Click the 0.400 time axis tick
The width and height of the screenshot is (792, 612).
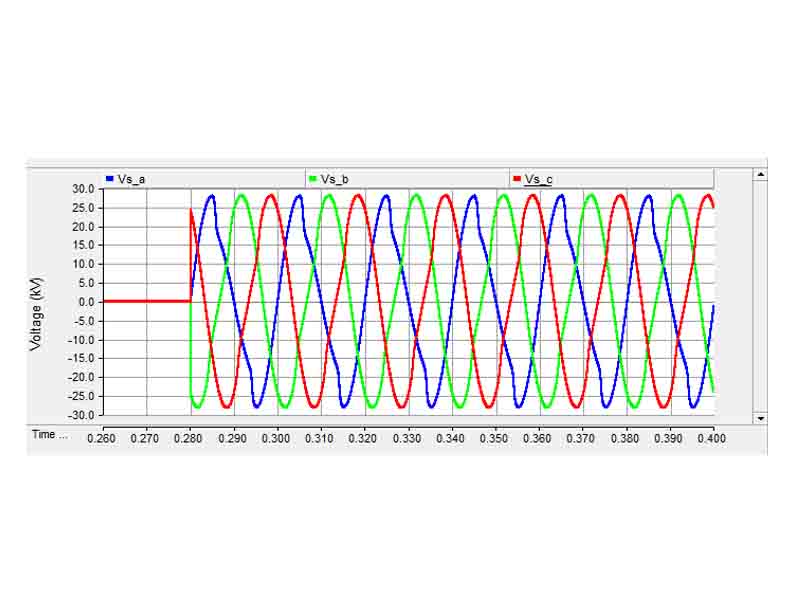click(x=712, y=437)
